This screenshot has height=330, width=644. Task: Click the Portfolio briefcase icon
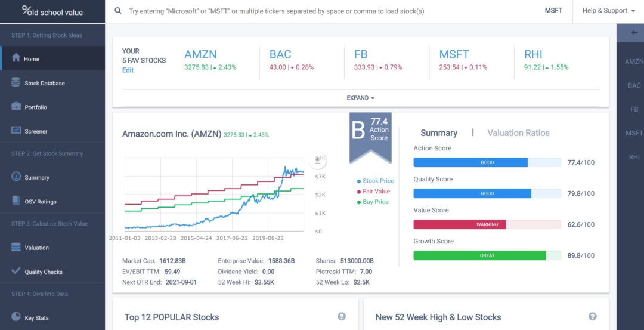point(16,106)
